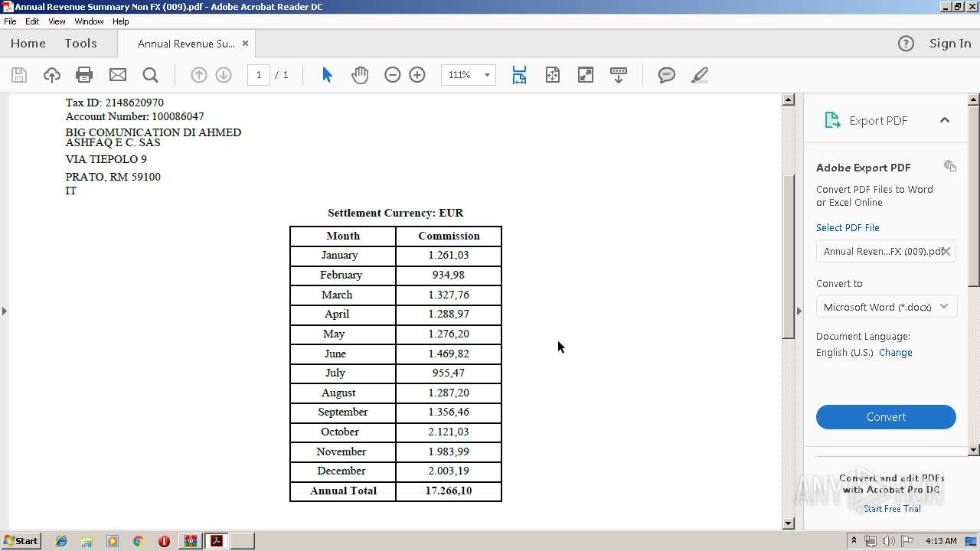
Task: Expand the left navigation pane arrow
Action: [5, 311]
